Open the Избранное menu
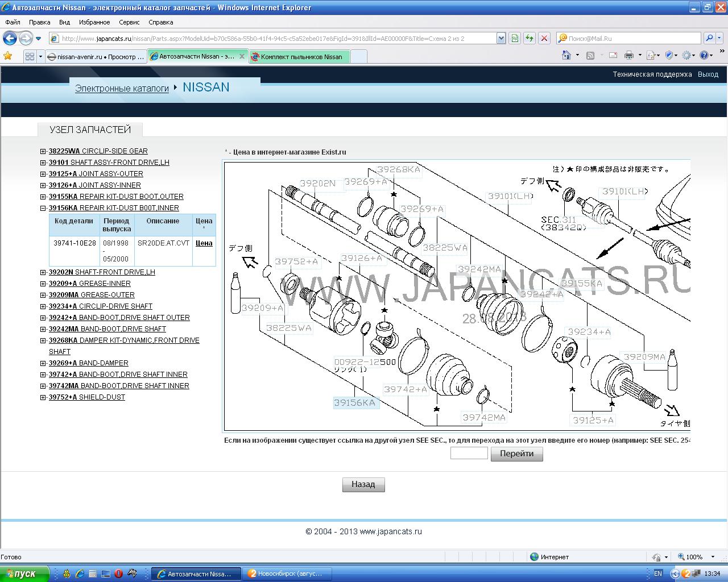The width and height of the screenshot is (728, 582). click(94, 22)
